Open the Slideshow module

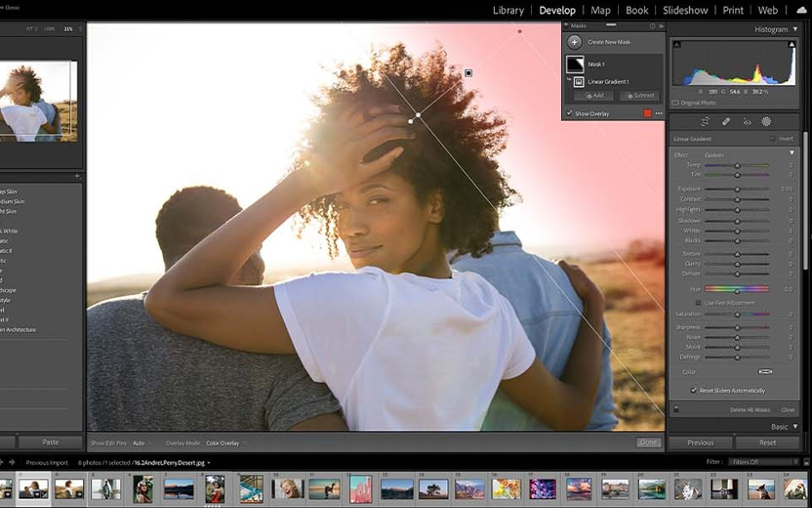[685, 11]
